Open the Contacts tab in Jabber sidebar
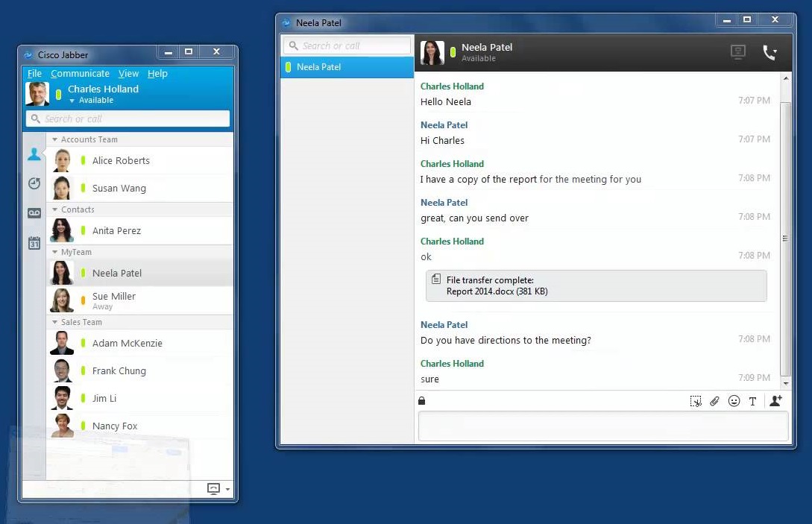 pyautogui.click(x=34, y=154)
